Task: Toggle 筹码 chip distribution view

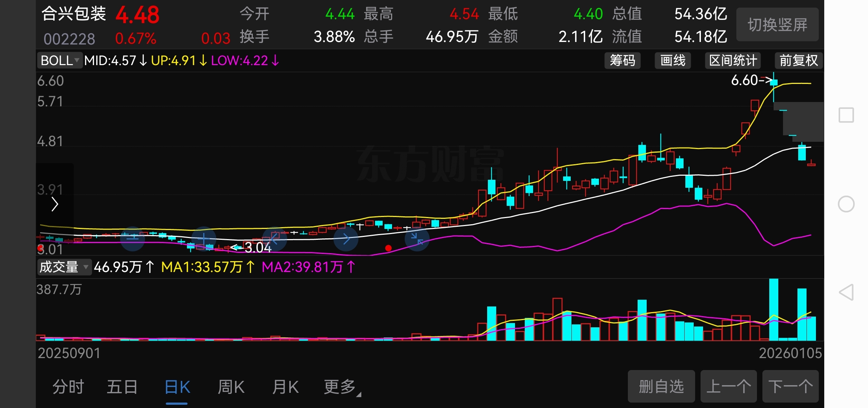Action: (x=622, y=60)
